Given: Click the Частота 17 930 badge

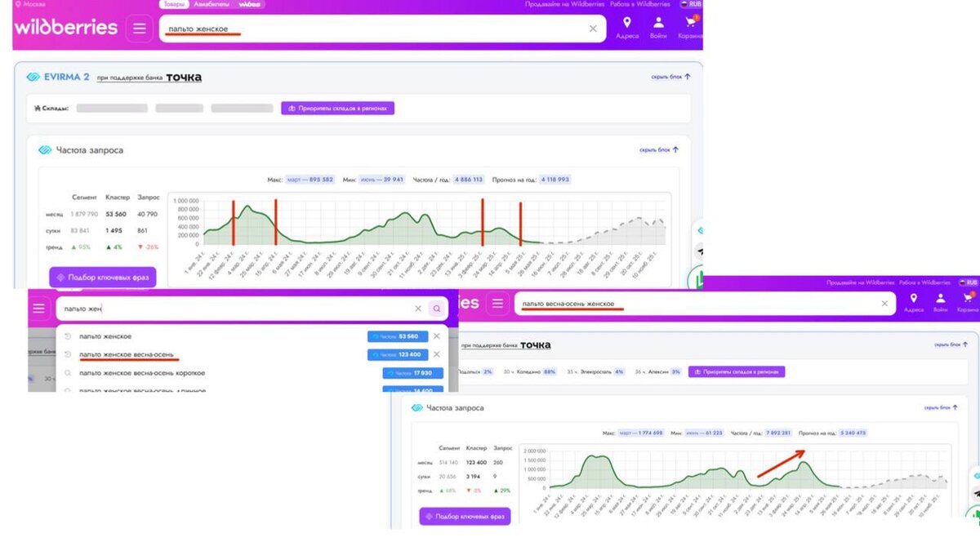Looking at the screenshot, I should pos(412,373).
